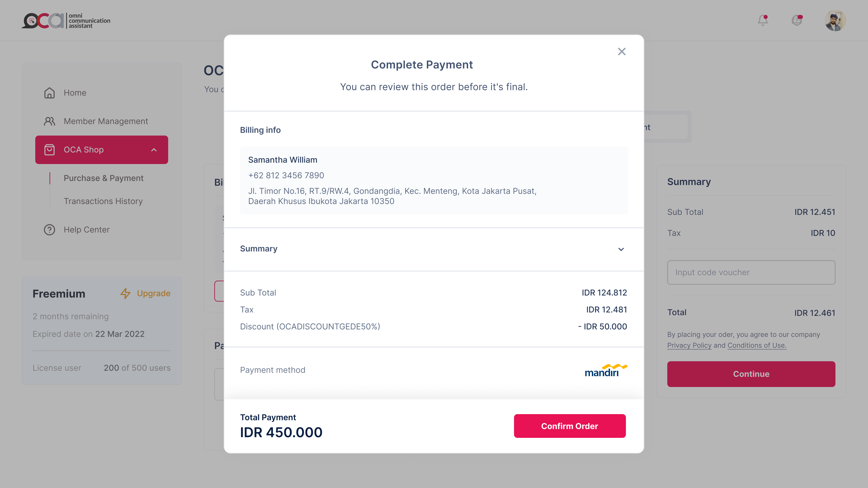Screen dimensions: 868x488
Task: Open the user profile avatar
Action: tap(835, 21)
